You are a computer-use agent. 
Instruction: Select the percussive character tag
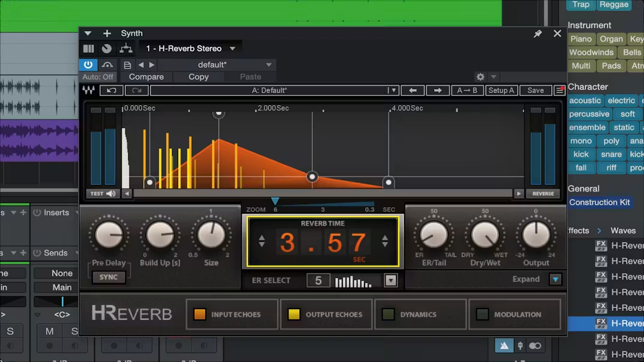pos(589,114)
